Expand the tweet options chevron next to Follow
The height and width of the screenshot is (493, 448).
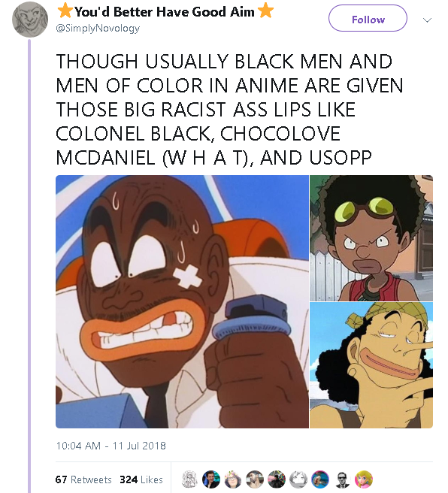click(427, 20)
